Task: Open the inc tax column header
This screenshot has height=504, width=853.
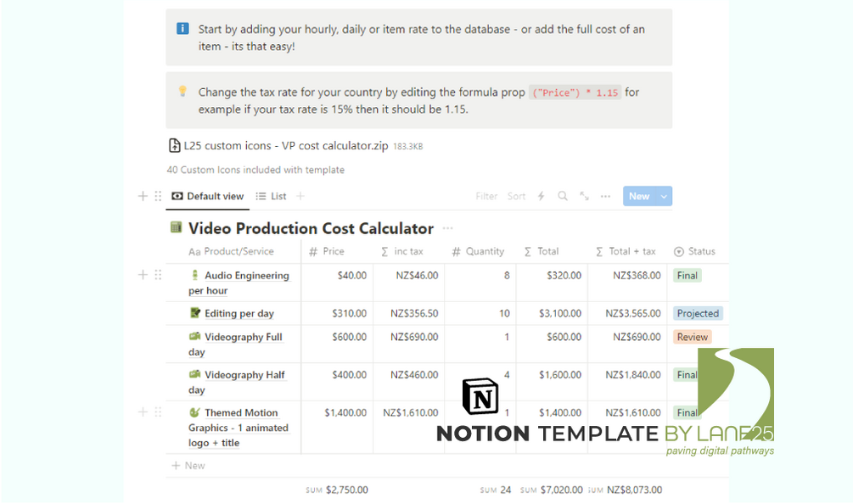Action: pyautogui.click(x=402, y=251)
